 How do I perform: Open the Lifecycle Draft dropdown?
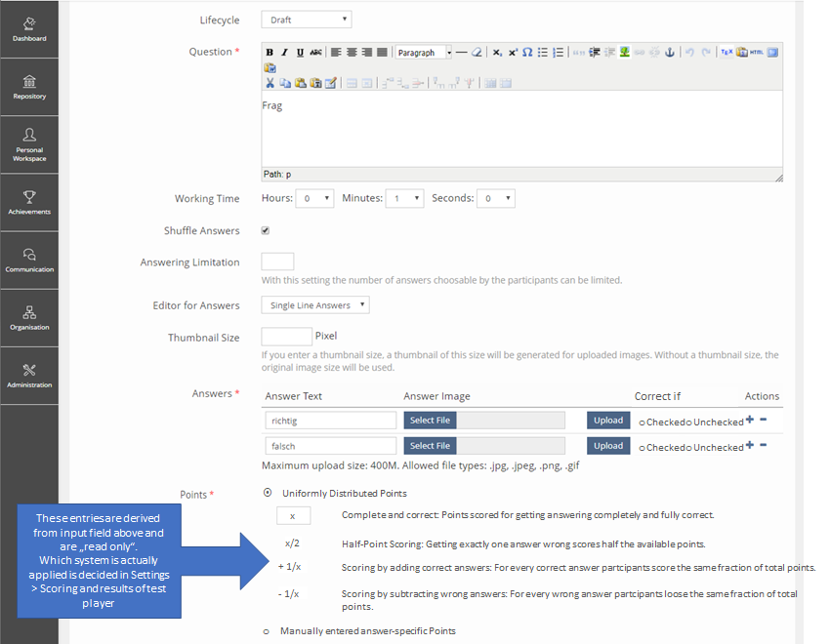click(x=306, y=20)
